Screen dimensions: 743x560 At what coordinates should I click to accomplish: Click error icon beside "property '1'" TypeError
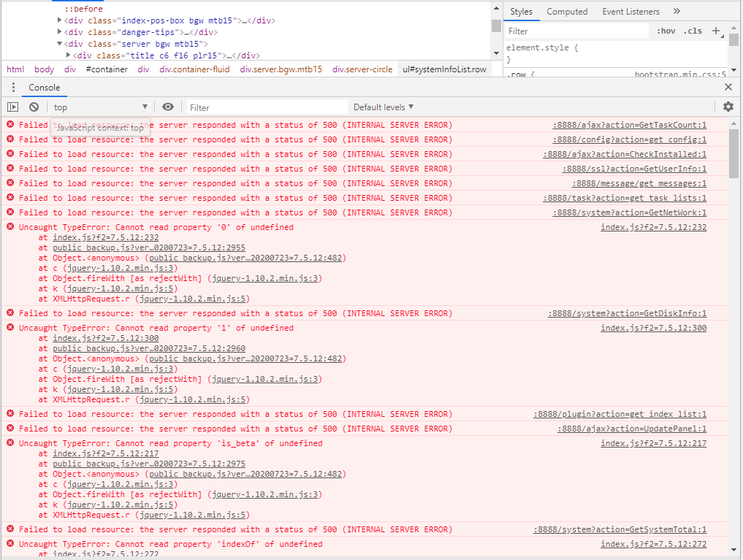click(10, 328)
